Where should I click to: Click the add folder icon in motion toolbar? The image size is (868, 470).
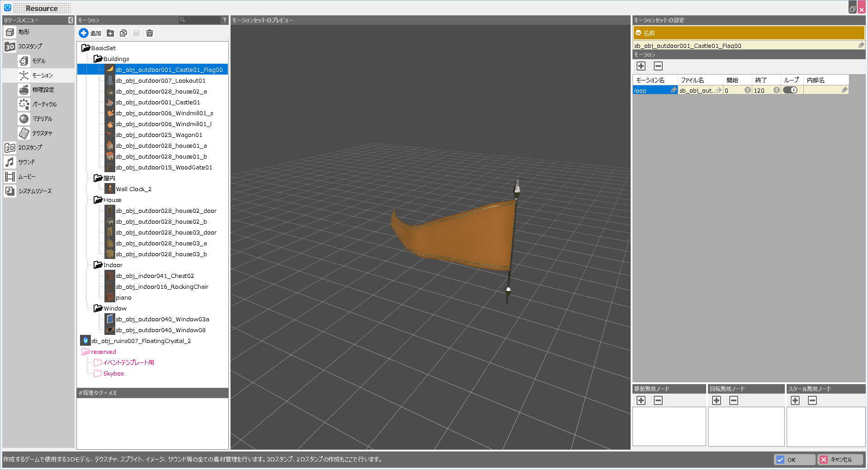click(110, 33)
